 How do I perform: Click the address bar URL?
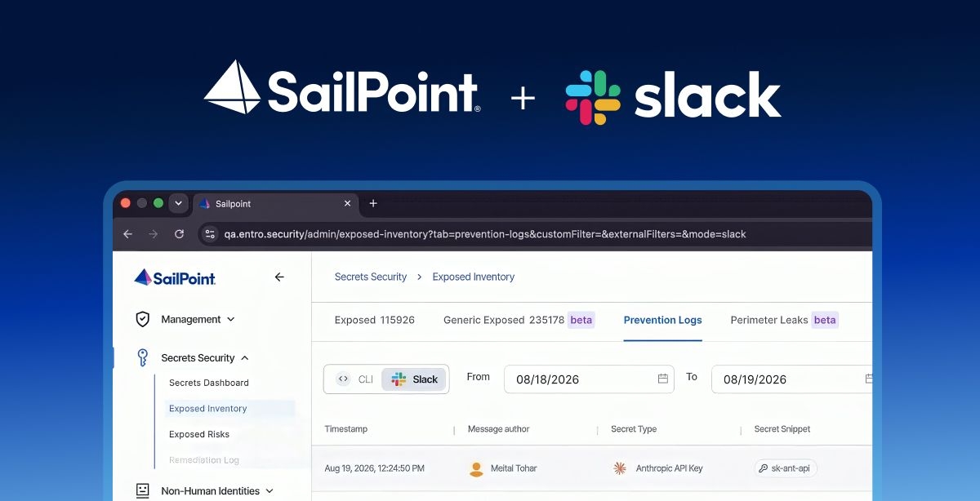[x=485, y=234]
